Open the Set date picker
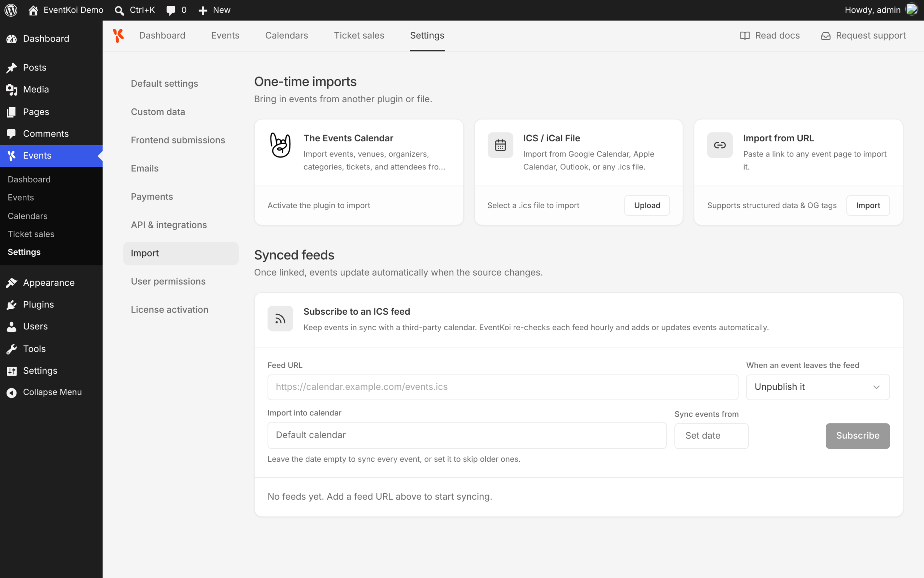The width and height of the screenshot is (924, 578). tap(711, 436)
